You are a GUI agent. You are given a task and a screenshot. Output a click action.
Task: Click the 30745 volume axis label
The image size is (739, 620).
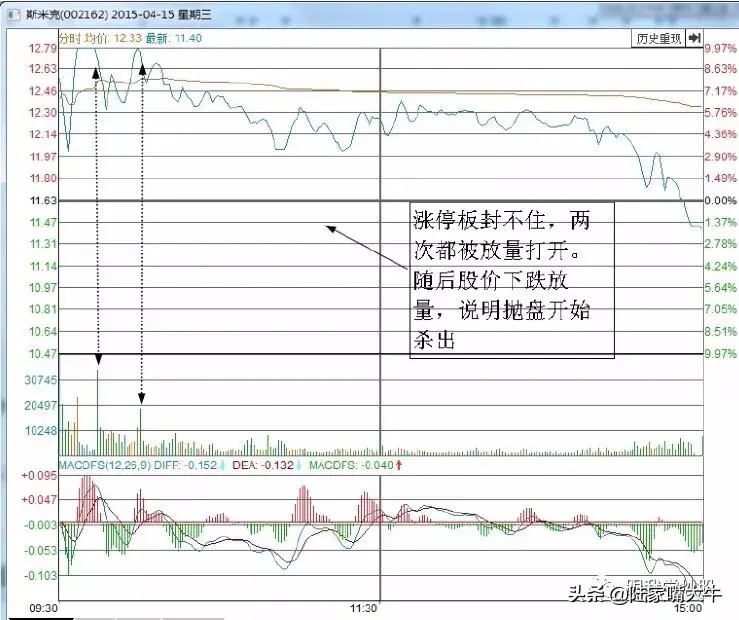pos(41,380)
